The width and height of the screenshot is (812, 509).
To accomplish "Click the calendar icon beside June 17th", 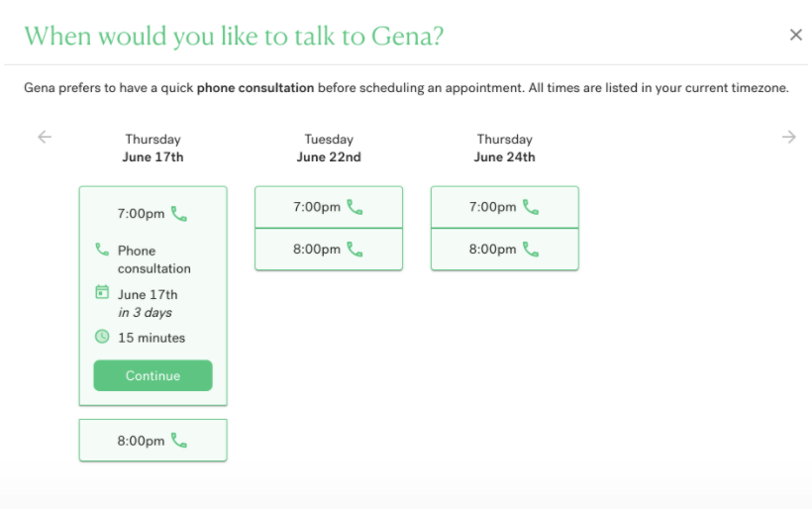I will [102, 292].
